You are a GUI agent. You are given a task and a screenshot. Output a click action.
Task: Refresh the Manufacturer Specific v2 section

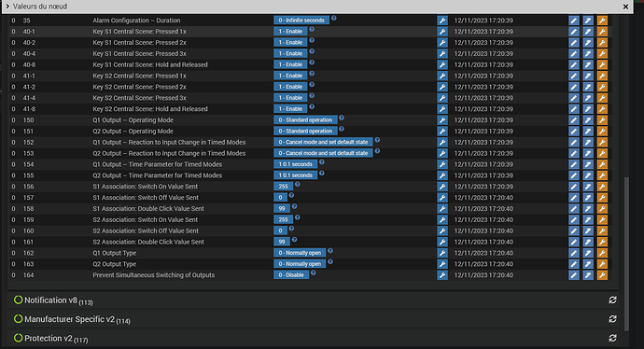[612, 319]
